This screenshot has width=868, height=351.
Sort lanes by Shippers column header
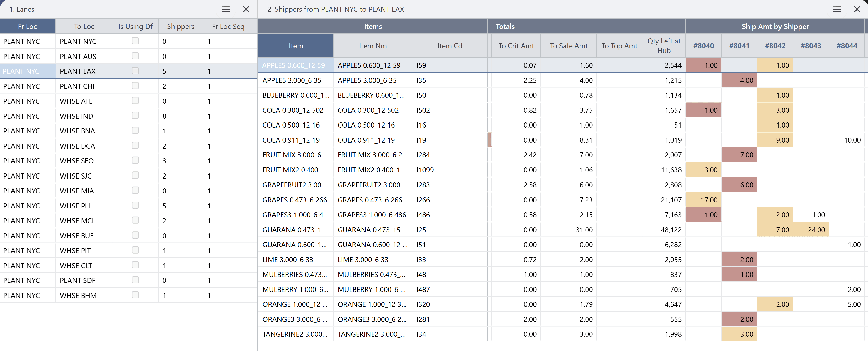[180, 26]
